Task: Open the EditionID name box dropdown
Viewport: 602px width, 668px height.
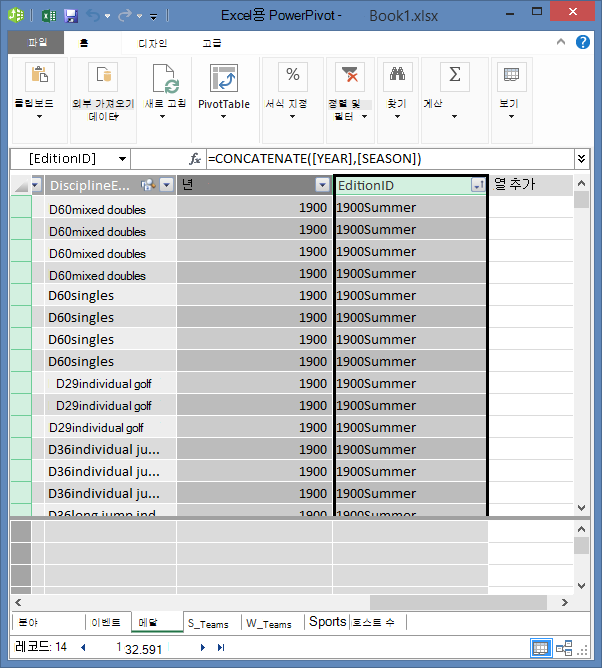Action: tap(122, 159)
